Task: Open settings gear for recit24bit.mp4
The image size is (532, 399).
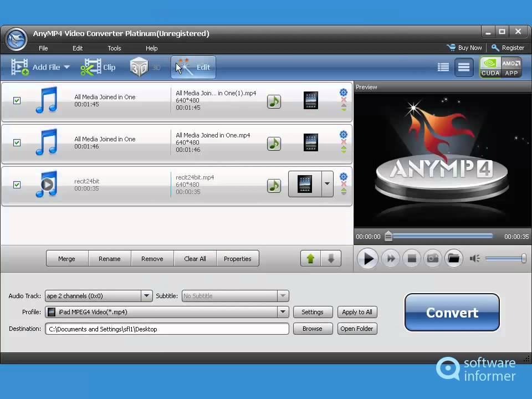Action: point(344,176)
